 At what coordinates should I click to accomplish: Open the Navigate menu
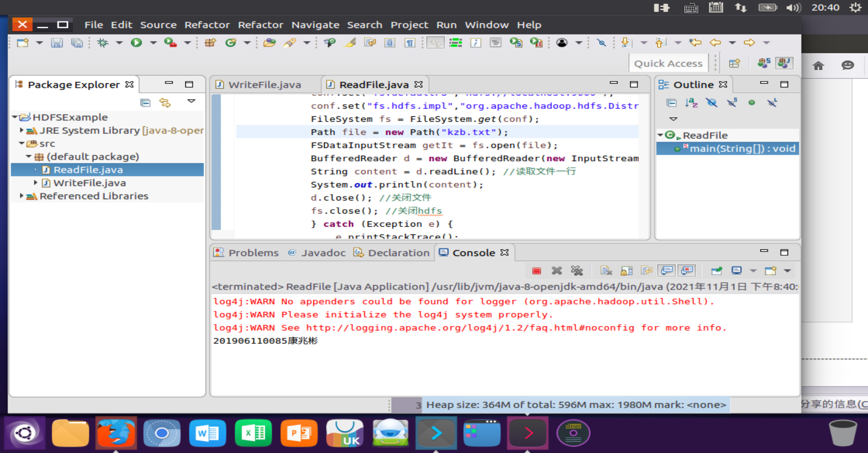[x=316, y=25]
